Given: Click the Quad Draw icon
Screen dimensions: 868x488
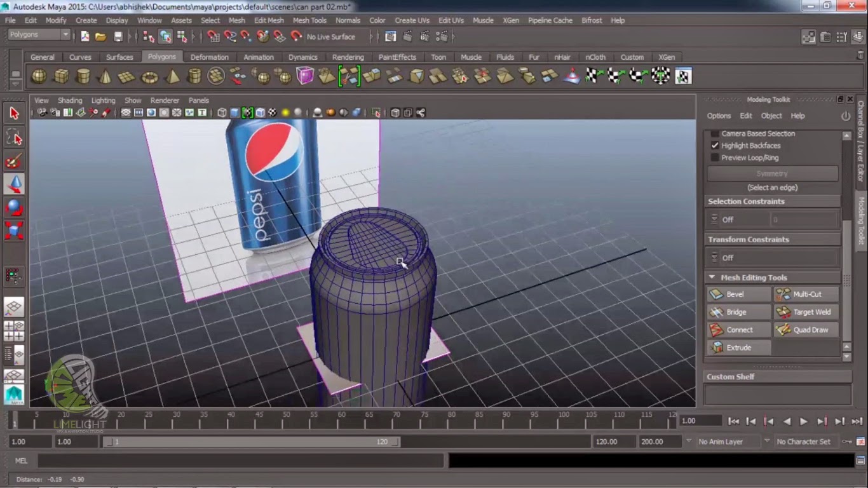Looking at the screenshot, I should click(783, 330).
